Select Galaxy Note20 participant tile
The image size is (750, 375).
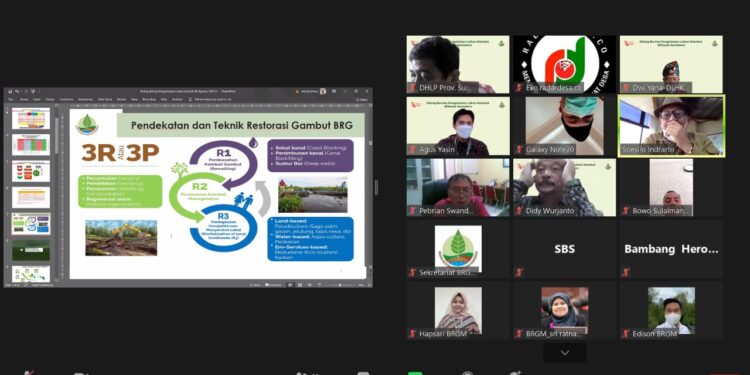pos(564,126)
